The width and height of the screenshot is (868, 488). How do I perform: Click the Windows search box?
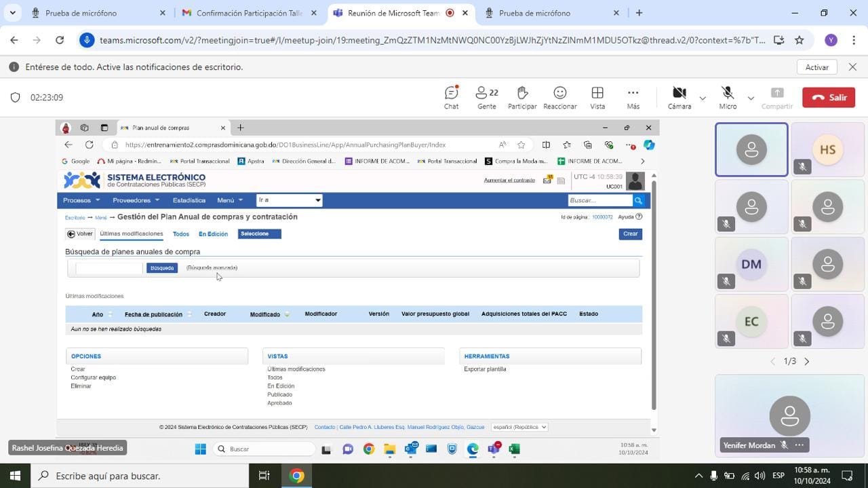pyautogui.click(x=142, y=476)
